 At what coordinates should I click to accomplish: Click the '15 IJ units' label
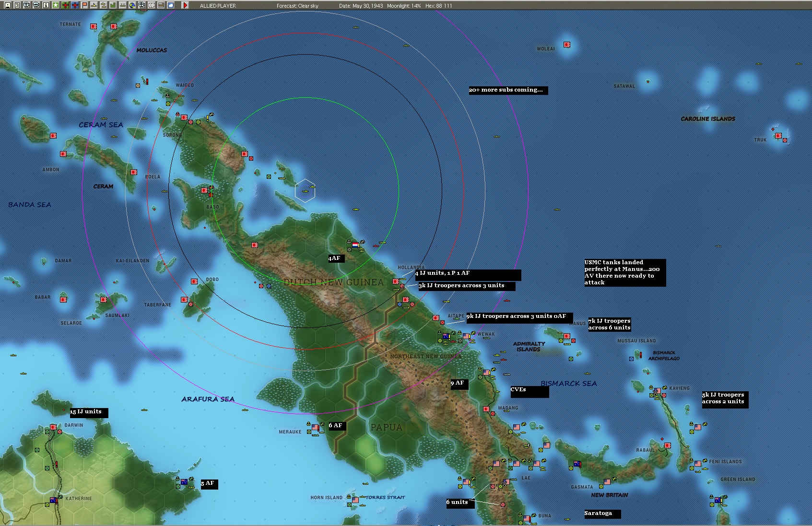89,412
